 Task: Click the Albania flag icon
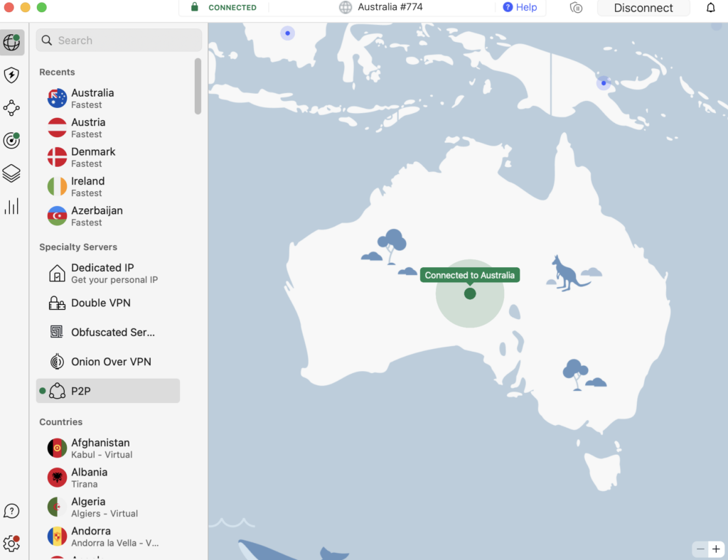pyautogui.click(x=57, y=478)
